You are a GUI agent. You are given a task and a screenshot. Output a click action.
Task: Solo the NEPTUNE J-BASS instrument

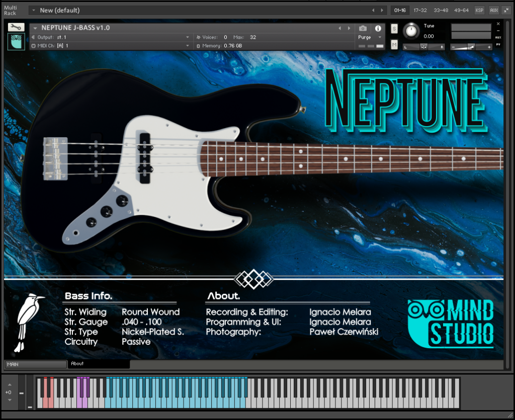394,29
